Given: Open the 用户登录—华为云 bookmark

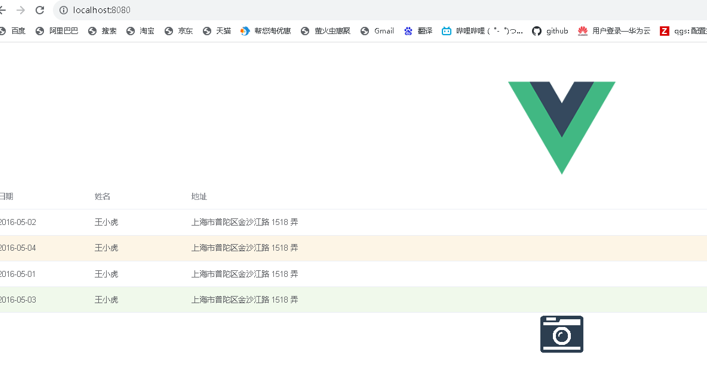Looking at the screenshot, I should 614,31.
